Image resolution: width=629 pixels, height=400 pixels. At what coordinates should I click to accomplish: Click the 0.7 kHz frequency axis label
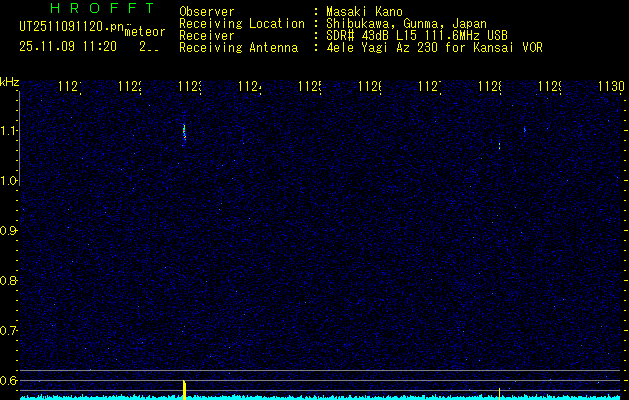[8, 331]
